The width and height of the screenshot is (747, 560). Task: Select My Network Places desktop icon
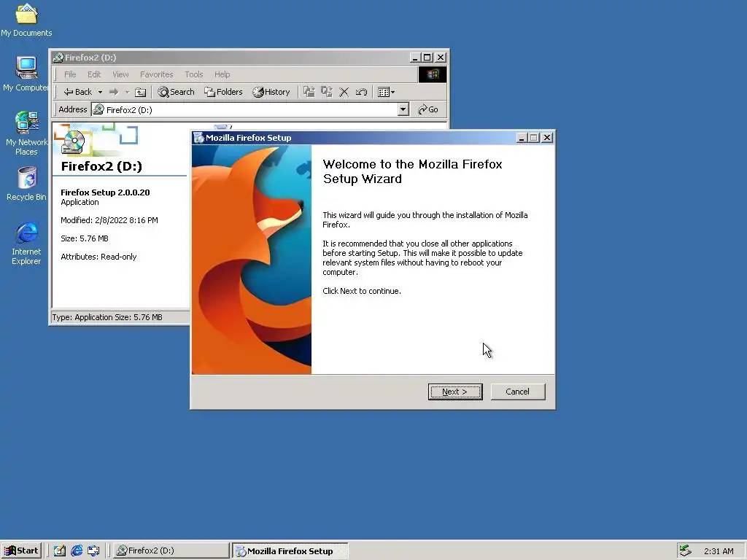click(26, 133)
